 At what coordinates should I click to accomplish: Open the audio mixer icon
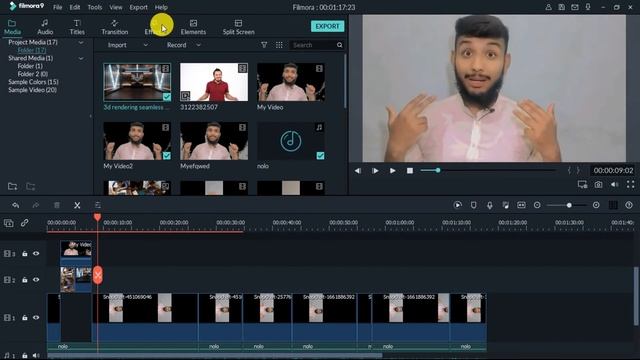pyautogui.click(x=505, y=205)
